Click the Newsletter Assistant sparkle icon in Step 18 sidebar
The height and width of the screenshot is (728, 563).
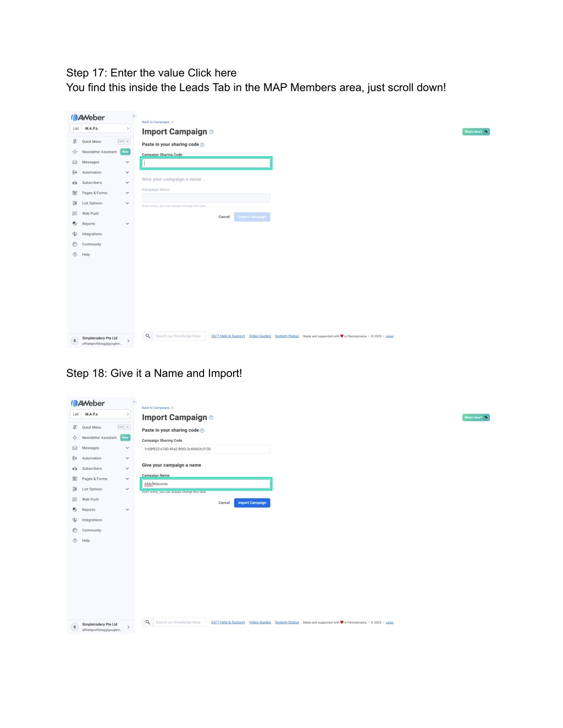coord(75,438)
